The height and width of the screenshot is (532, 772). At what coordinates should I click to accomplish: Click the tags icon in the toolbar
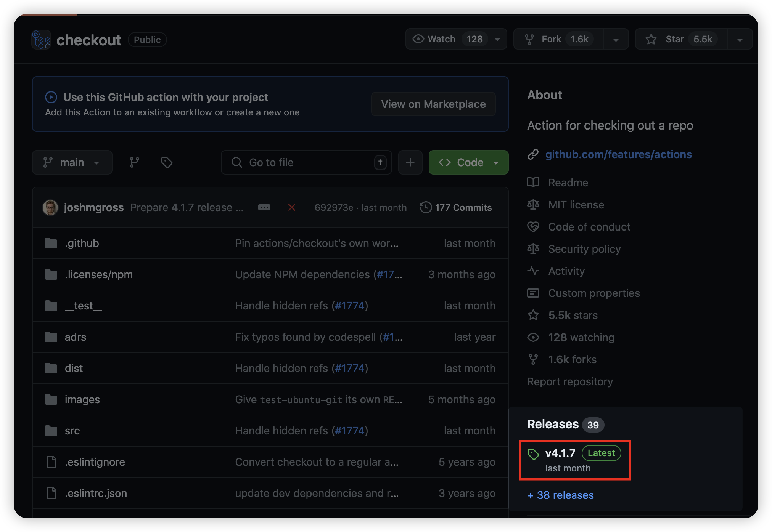click(x=167, y=162)
